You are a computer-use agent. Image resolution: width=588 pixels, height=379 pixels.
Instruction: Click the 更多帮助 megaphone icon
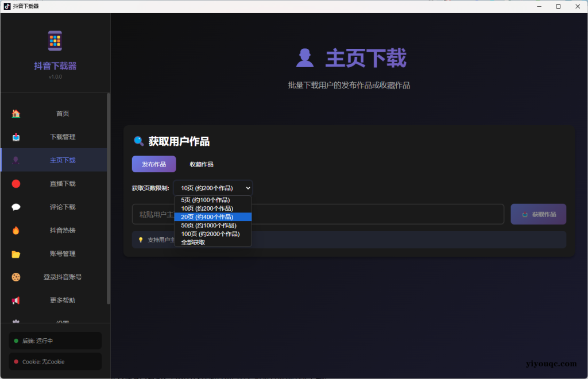16,300
